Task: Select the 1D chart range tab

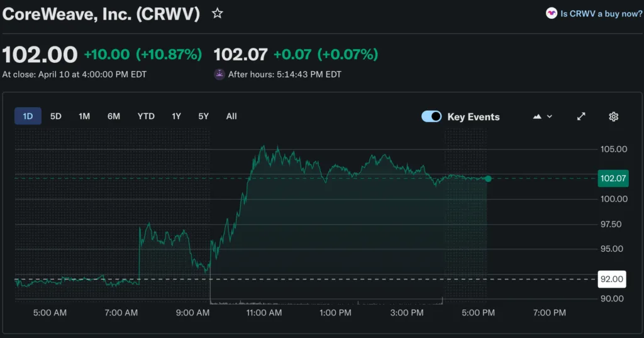Action: tap(28, 116)
